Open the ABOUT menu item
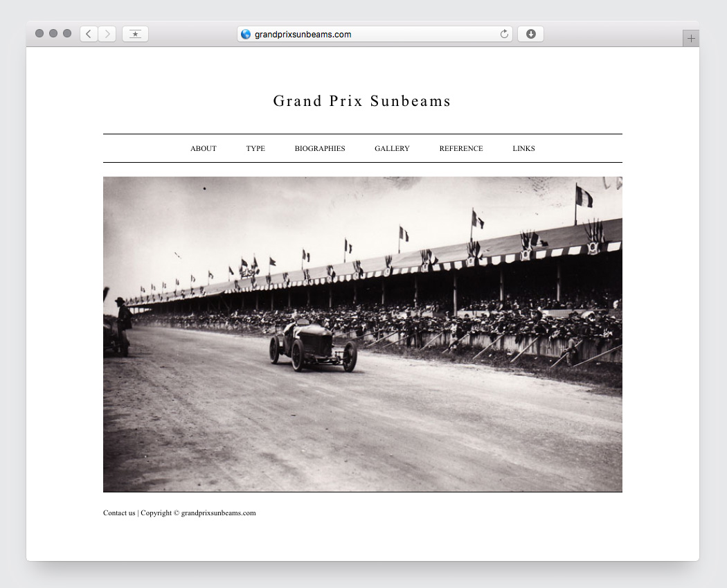 204,148
